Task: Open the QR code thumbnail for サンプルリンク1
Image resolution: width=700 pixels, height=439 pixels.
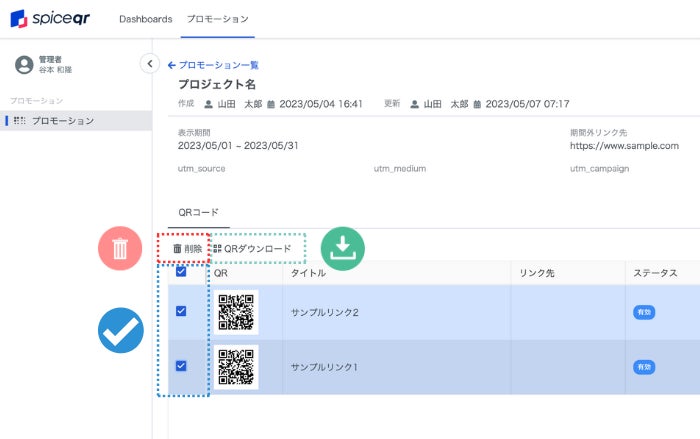Action: (236, 367)
